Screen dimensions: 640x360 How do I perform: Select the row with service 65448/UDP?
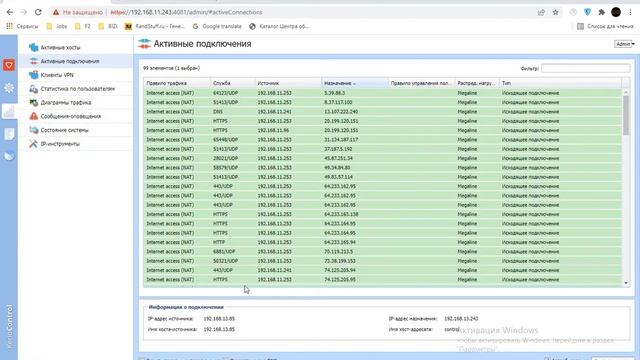[382, 140]
